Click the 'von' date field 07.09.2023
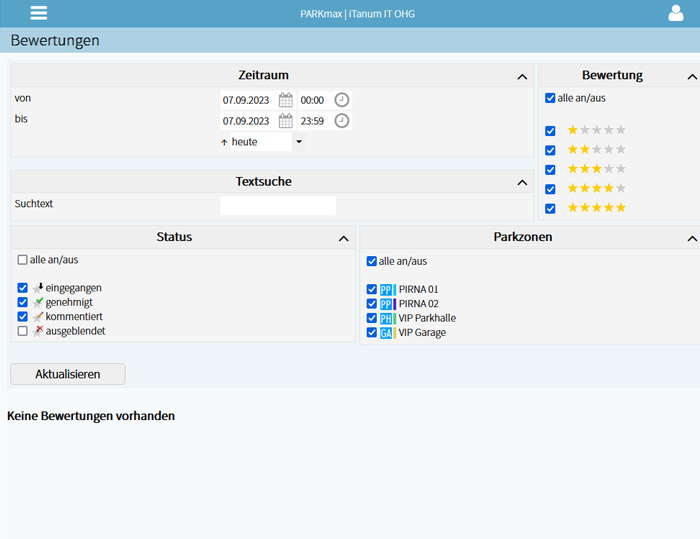The height and width of the screenshot is (539, 700). (248, 100)
